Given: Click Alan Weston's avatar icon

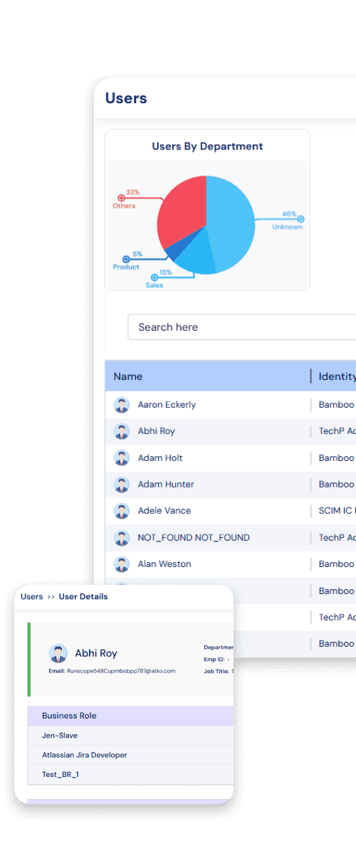Looking at the screenshot, I should tap(122, 564).
